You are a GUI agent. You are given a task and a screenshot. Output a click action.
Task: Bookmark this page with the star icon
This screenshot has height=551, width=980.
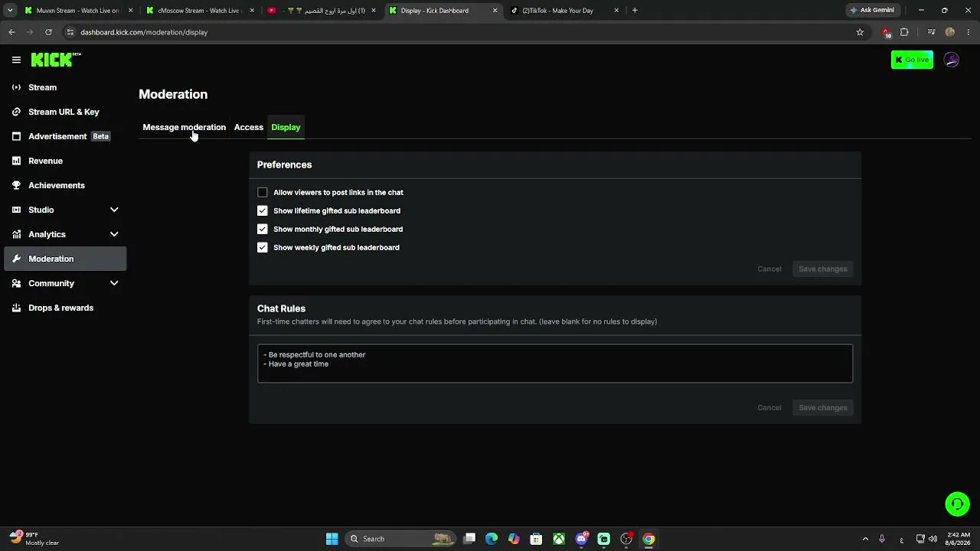pos(860,32)
